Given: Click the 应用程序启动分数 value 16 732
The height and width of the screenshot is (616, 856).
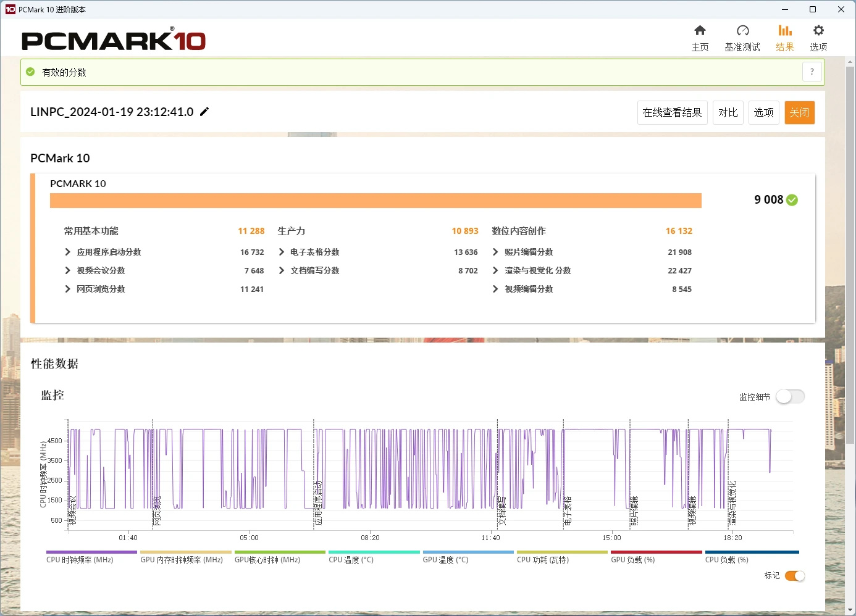Looking at the screenshot, I should point(252,252).
